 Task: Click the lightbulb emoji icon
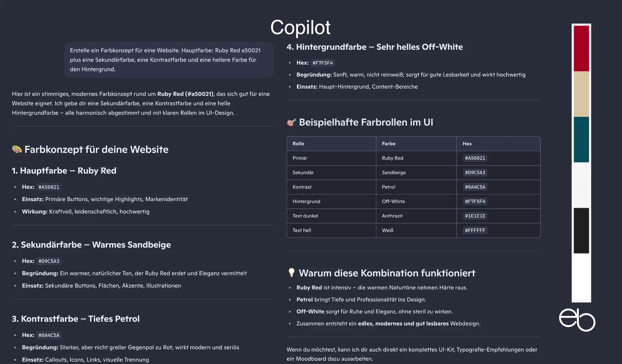[291, 273]
